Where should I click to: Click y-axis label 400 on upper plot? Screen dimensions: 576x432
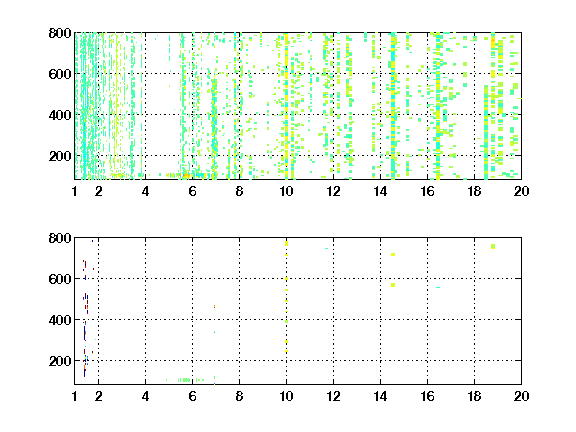[x=60, y=115]
